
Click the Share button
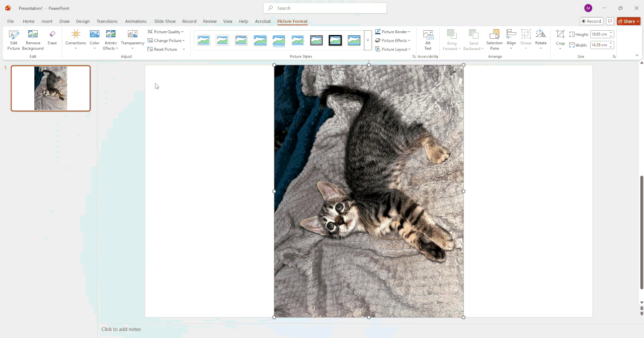click(628, 21)
